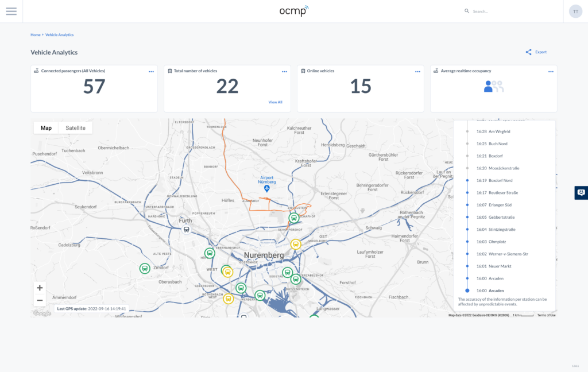This screenshot has height=372, width=588.
Task: Click the Last GPS update timestamp
Action: click(91, 309)
